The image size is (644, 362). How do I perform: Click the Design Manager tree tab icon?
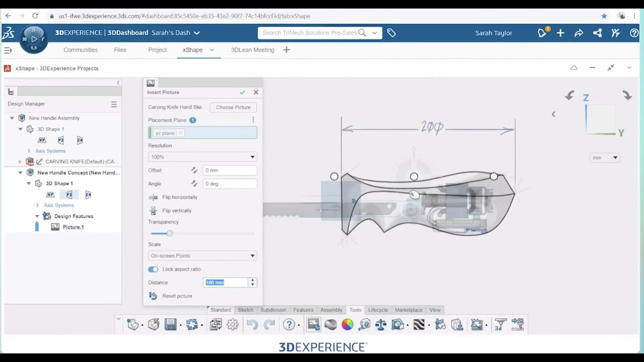point(11,92)
